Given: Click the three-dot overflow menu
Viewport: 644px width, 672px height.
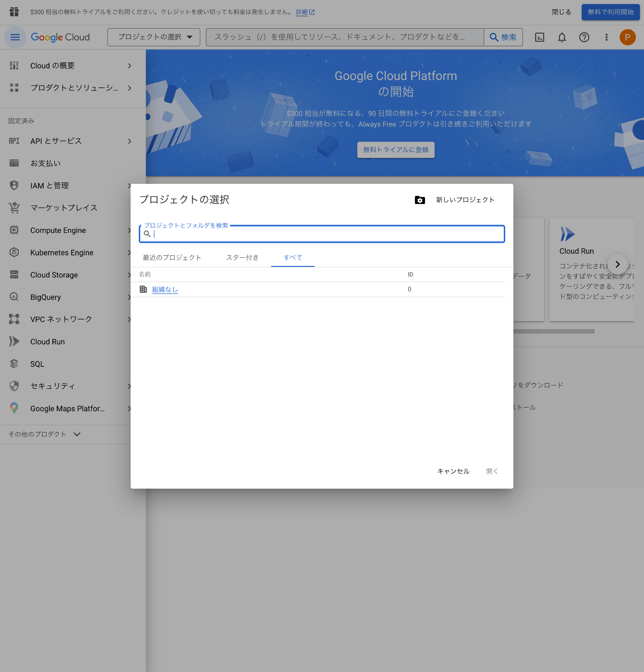Looking at the screenshot, I should (x=606, y=37).
